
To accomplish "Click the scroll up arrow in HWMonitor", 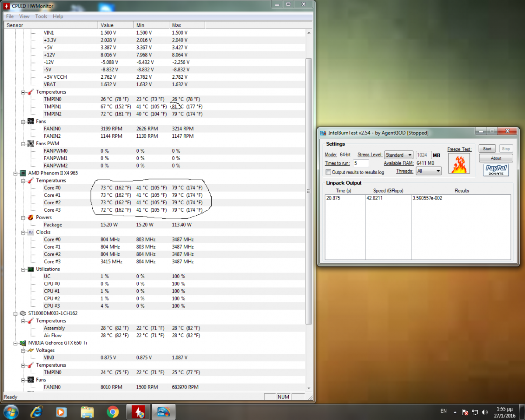I will (x=309, y=33).
